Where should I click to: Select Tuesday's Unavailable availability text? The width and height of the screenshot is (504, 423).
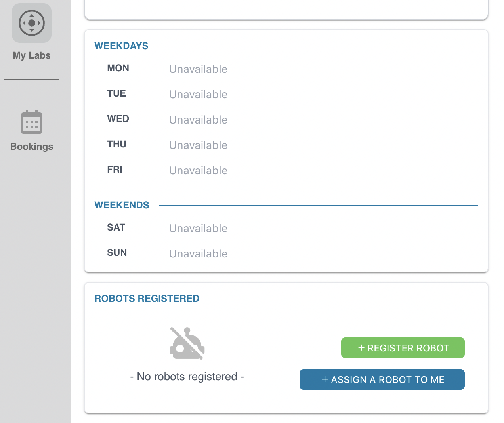(198, 95)
